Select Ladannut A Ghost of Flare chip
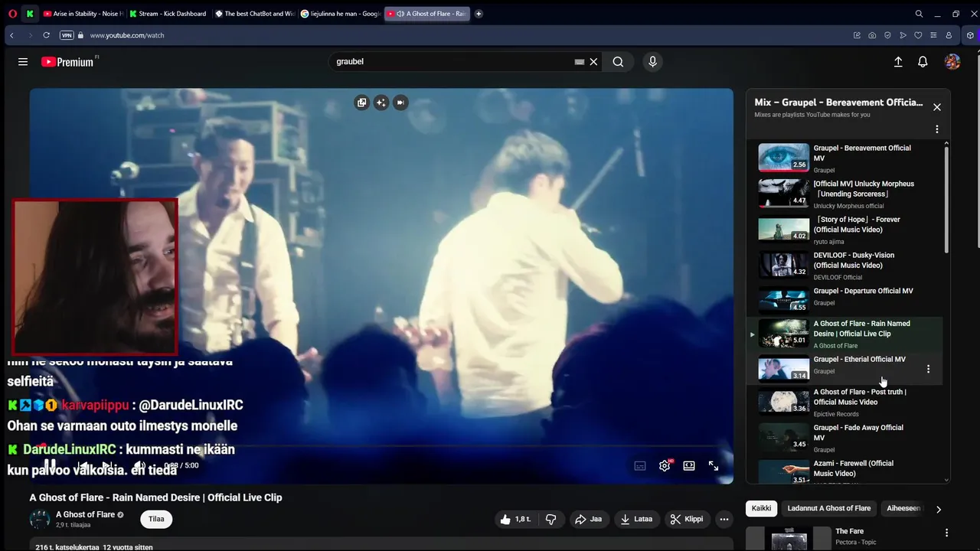Screen dimensions: 980x551 click(829, 508)
